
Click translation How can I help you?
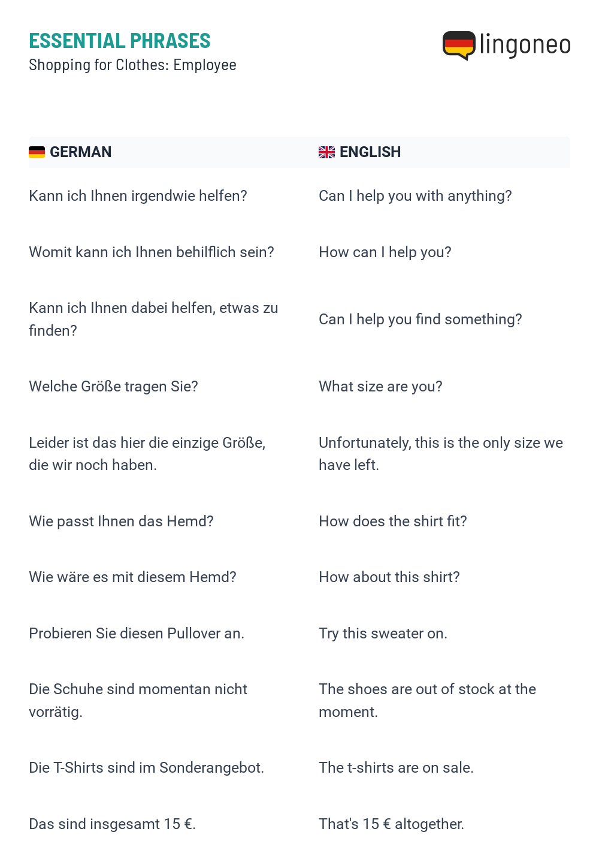(385, 252)
